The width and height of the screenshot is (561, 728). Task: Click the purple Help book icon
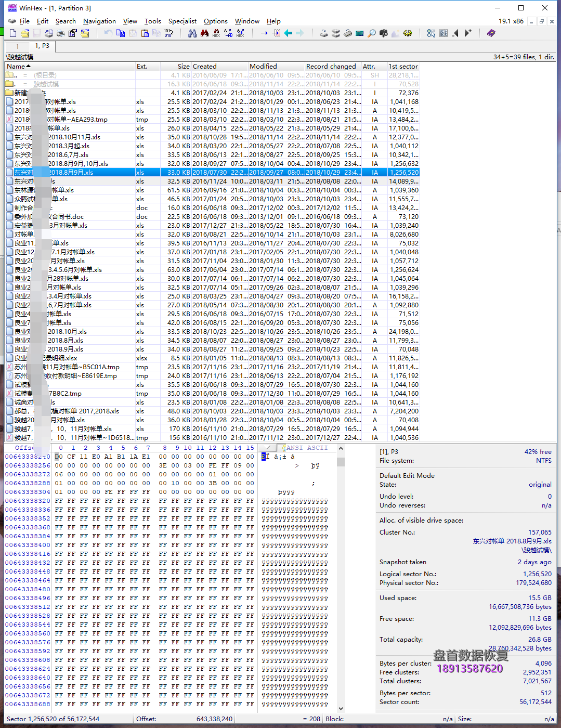491,33
